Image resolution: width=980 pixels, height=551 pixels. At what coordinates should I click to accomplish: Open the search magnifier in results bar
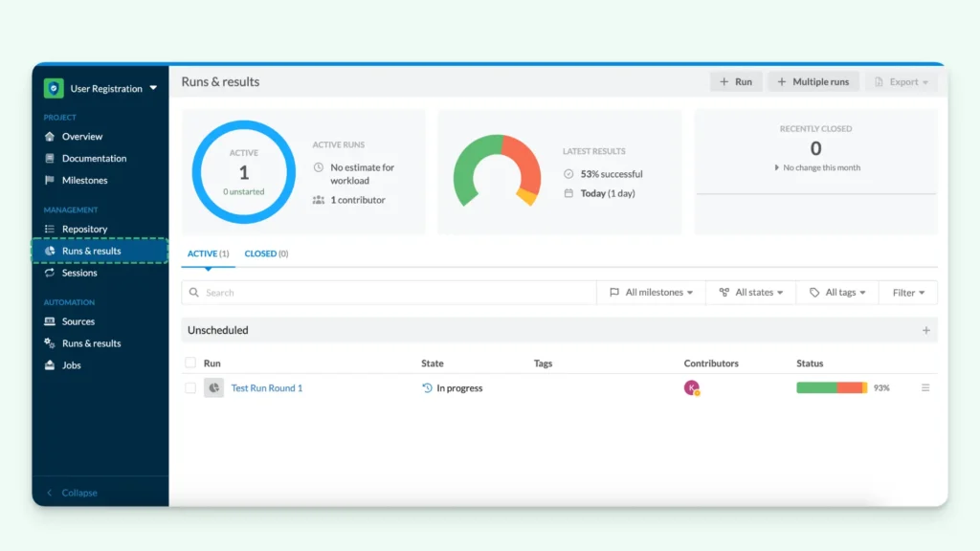coord(194,292)
